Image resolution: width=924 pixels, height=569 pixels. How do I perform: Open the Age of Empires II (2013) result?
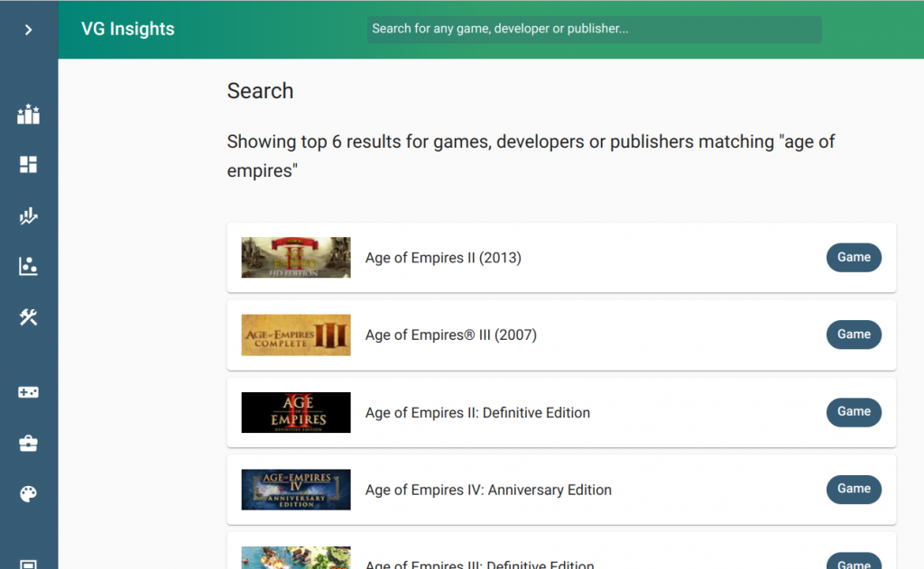pos(561,257)
